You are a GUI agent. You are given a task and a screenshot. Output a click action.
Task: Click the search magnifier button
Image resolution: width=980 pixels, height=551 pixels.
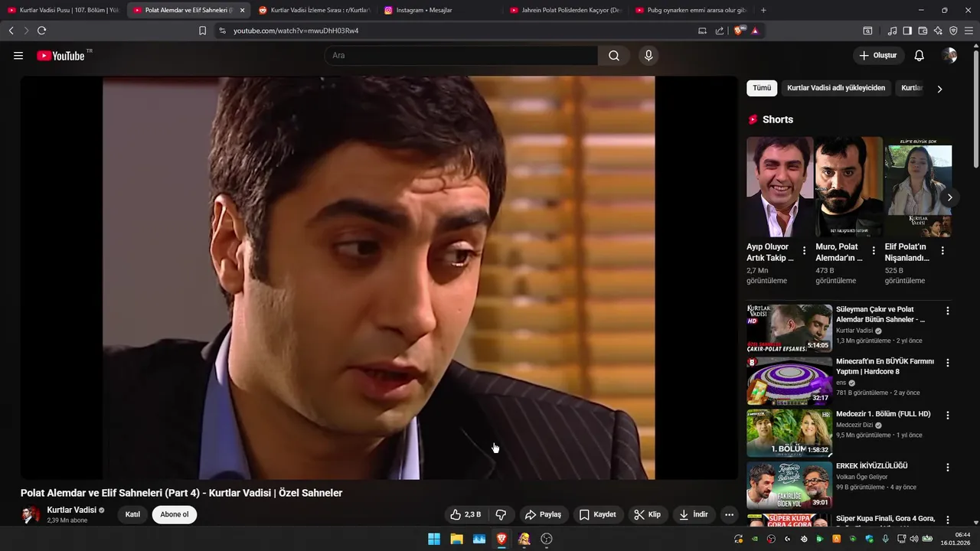[614, 56]
